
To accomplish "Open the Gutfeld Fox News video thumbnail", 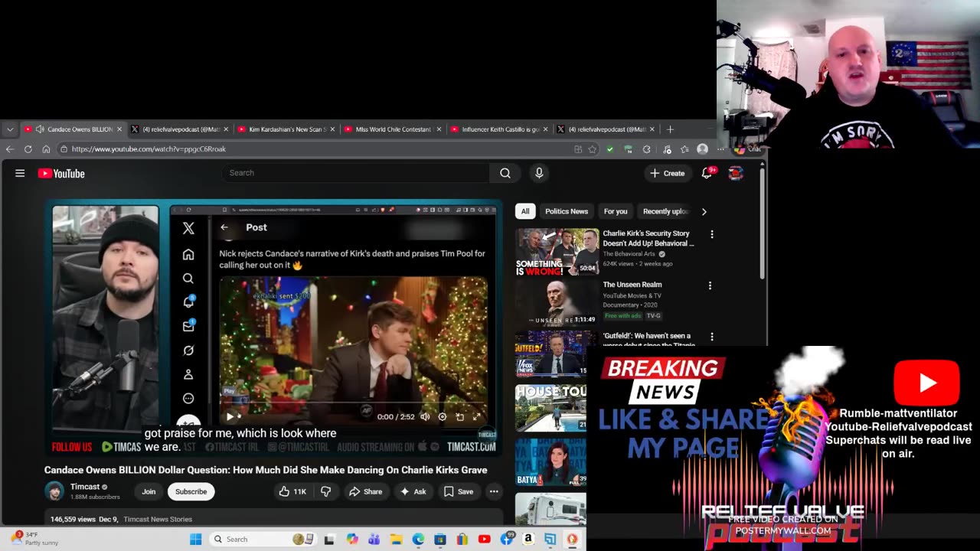I will (550, 354).
